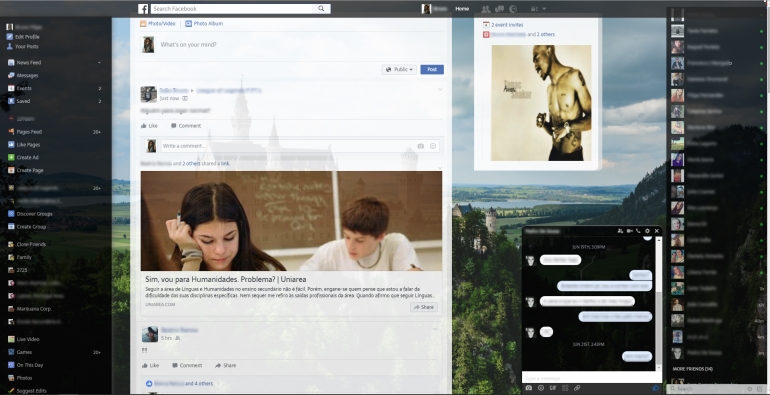Send photo via chat camera icon
Image resolution: width=770 pixels, height=395 pixels.
pos(528,388)
